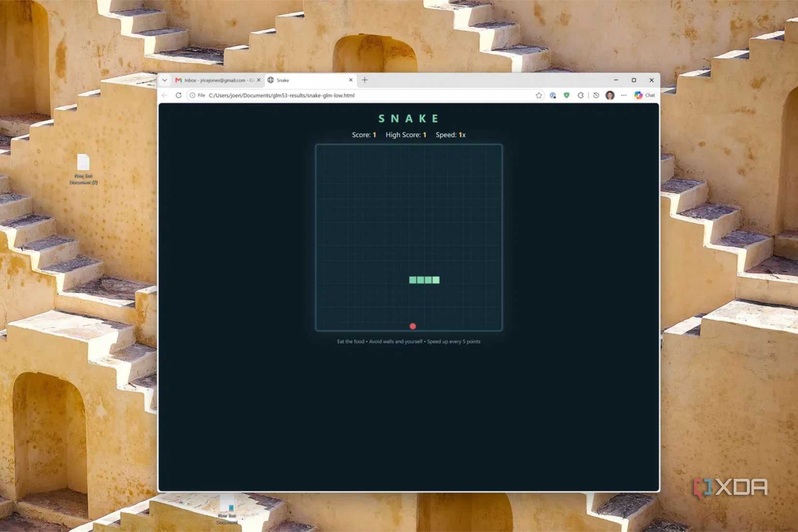Minimize the browser window

616,80
